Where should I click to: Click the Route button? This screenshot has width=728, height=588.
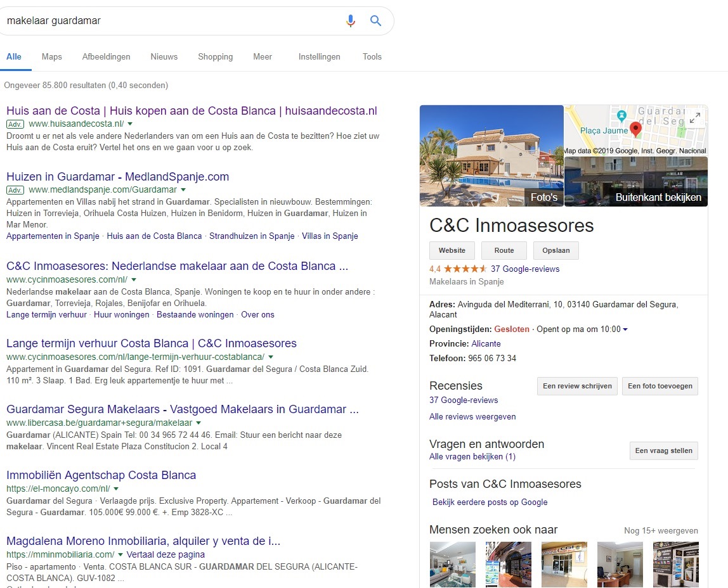pos(504,250)
